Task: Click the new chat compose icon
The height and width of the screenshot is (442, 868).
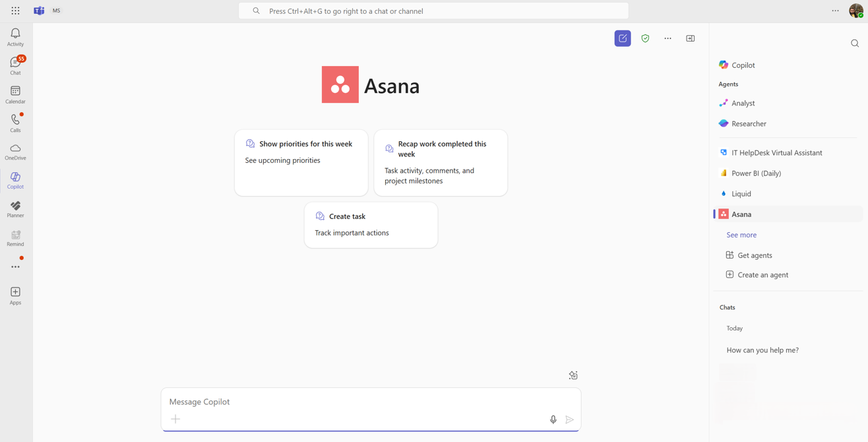Action: click(623, 38)
